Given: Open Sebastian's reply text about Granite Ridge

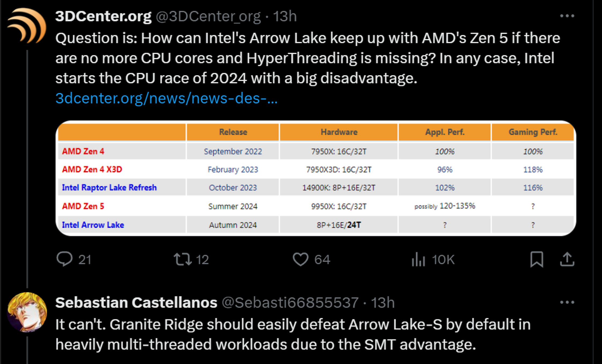Looking at the screenshot, I should [293, 334].
